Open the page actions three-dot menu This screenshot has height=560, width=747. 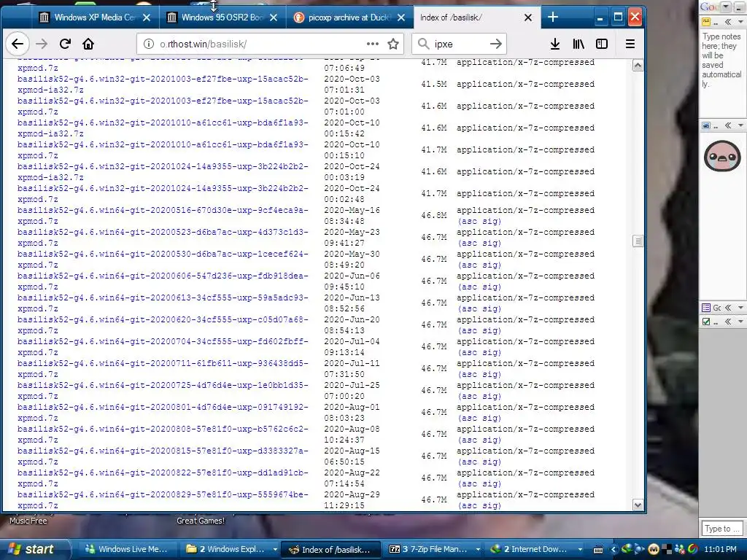(373, 44)
